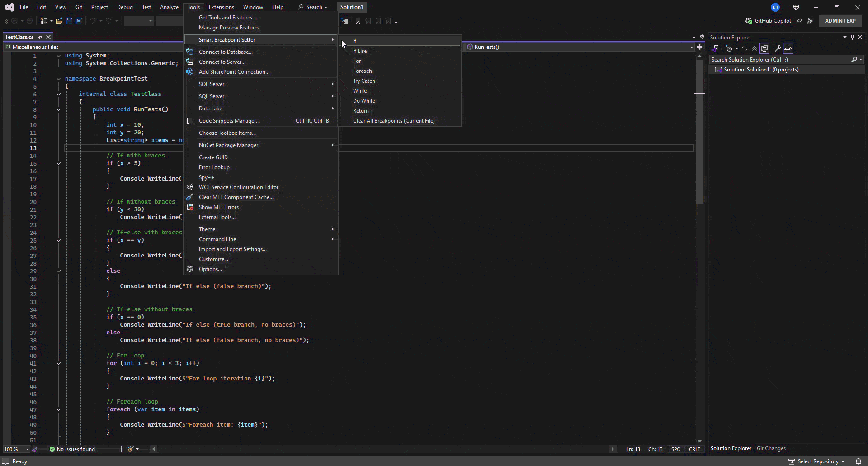The width and height of the screenshot is (868, 466).
Task: Close the TestClass.cs tab
Action: point(48,37)
